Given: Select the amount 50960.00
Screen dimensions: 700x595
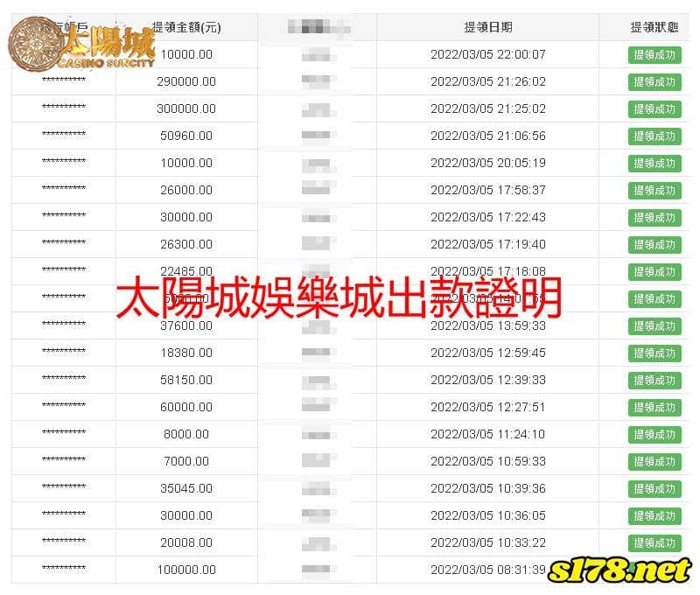Looking at the screenshot, I should [186, 136].
